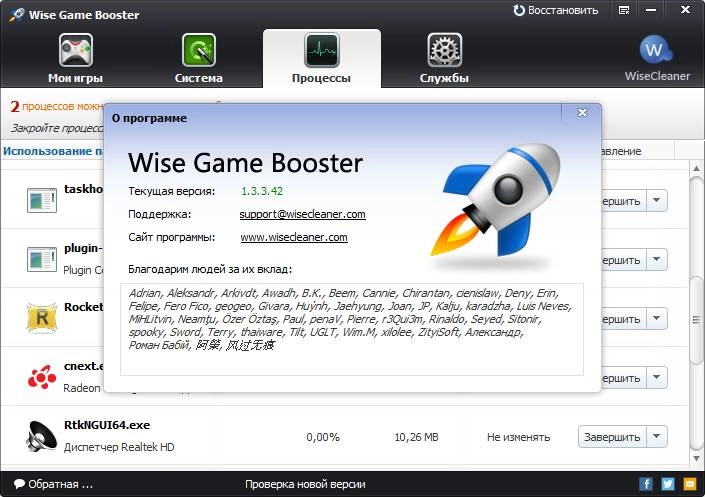Expand dropdown arrow for RocketDock row
The image size is (705, 497).
tap(656, 318)
